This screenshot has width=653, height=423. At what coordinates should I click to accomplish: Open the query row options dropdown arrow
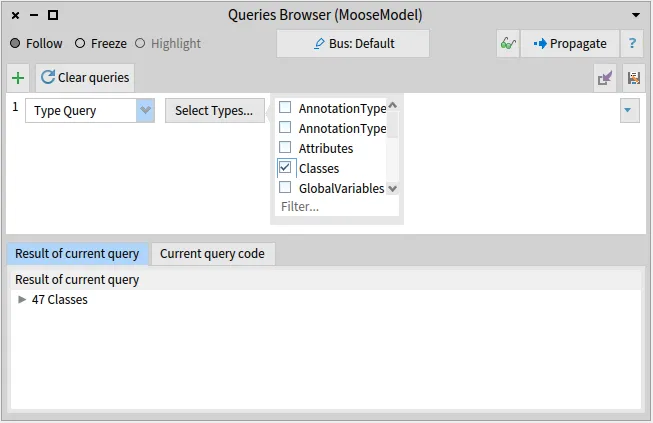click(629, 110)
